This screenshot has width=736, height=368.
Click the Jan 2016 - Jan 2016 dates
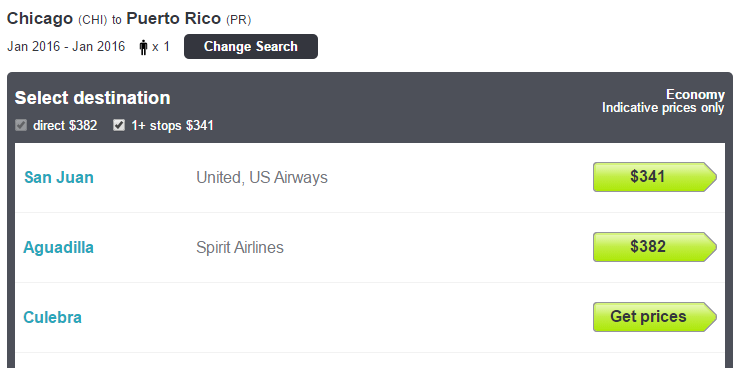coord(66,46)
